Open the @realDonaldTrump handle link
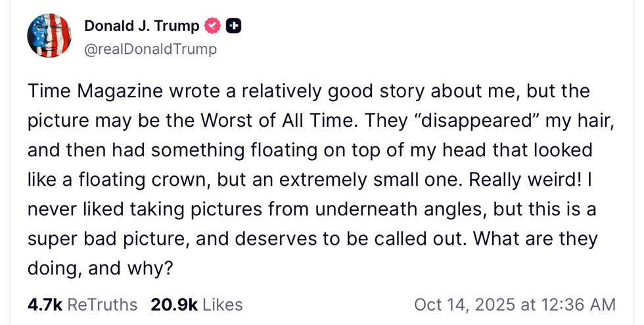The width and height of the screenshot is (644, 325). [150, 49]
